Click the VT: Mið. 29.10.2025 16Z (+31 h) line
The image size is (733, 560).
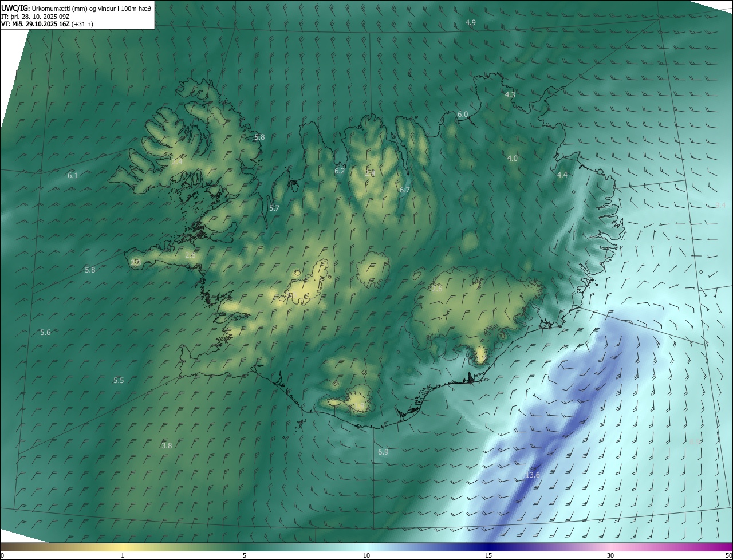[47, 24]
